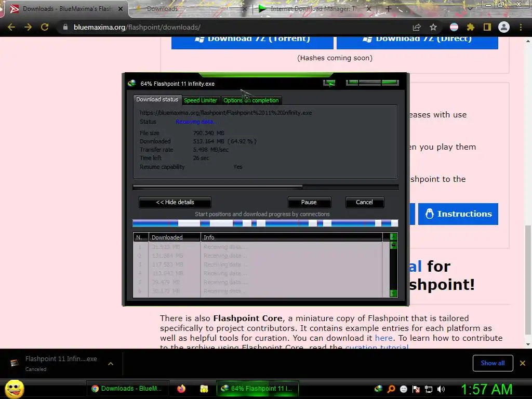Click the orange magnifier tray icon
Screen dimensions: 532x399
pyautogui.click(x=391, y=389)
